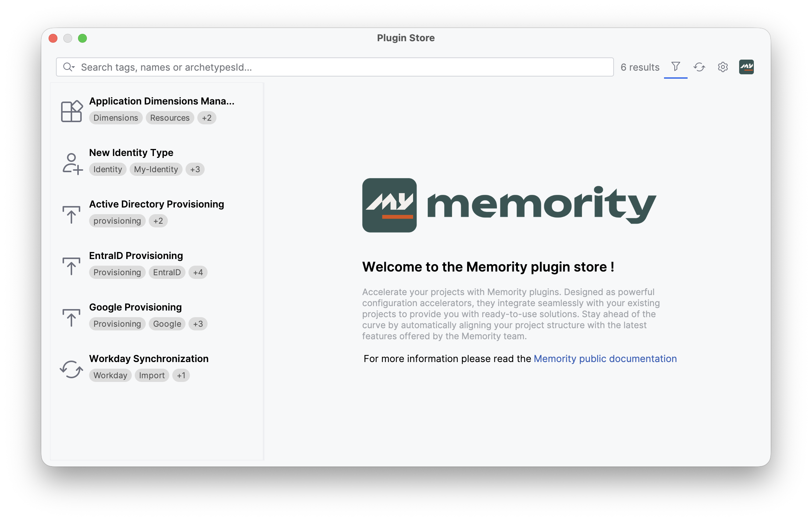Click the Dimensions tag

coord(116,118)
